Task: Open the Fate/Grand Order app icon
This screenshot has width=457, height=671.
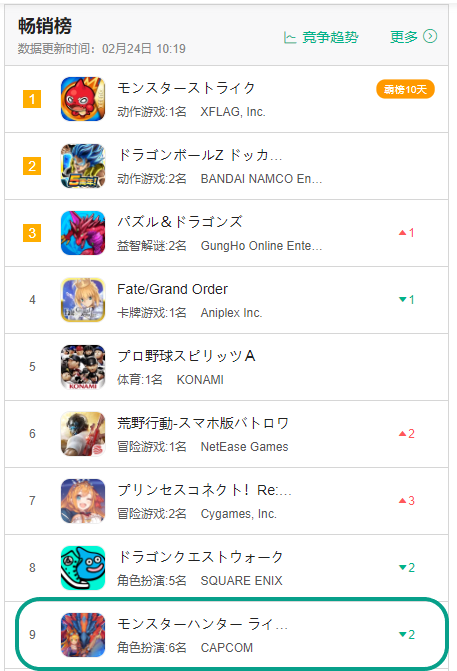Action: pyautogui.click(x=83, y=300)
